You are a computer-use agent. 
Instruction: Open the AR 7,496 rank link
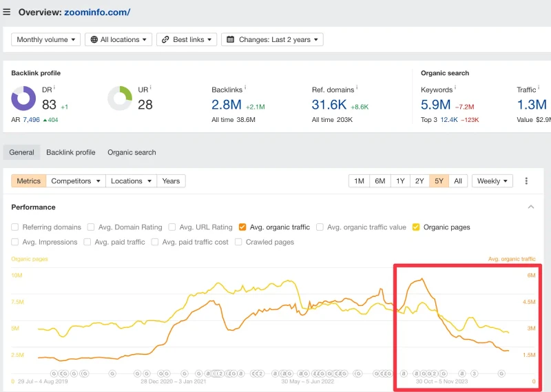[31, 120]
